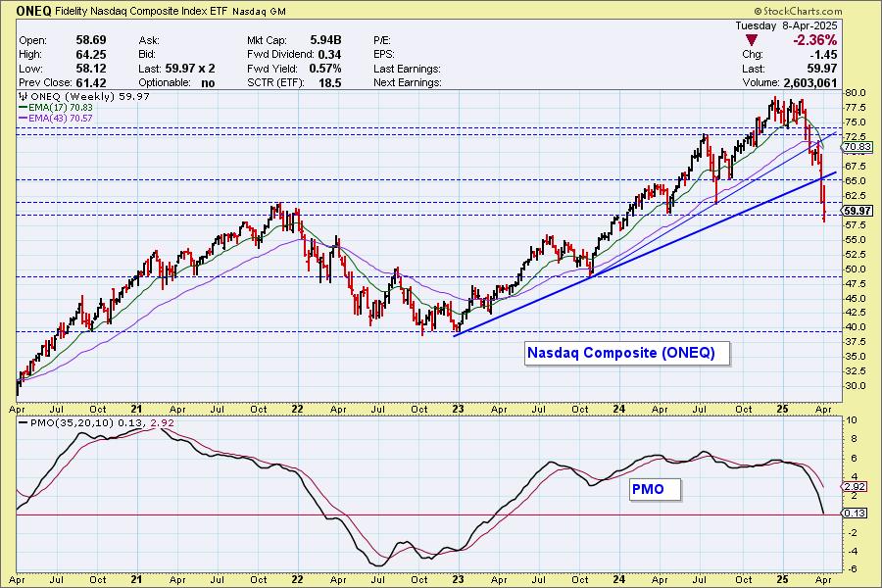Click the Fidelity Nasdaq Composite Index ETF name

(141, 11)
